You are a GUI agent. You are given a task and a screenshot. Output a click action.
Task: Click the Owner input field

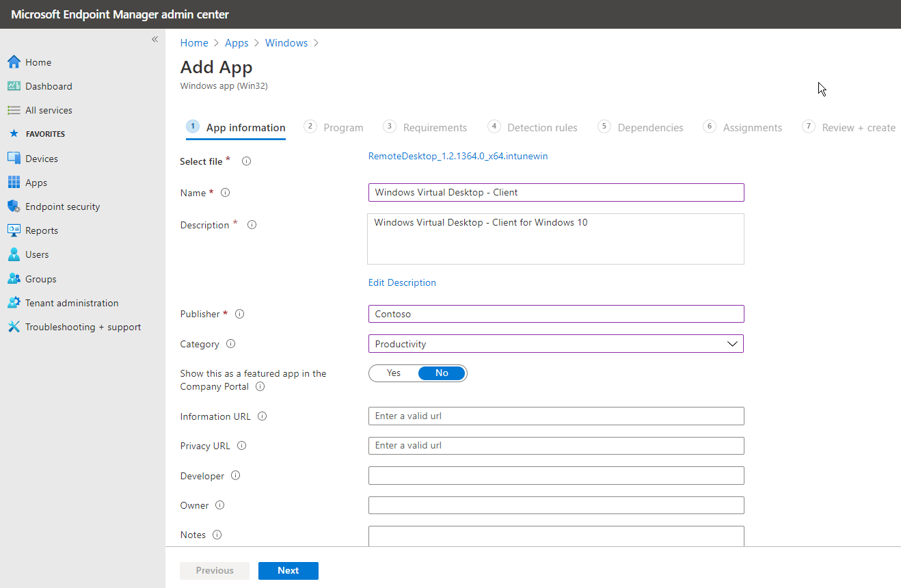[x=556, y=505]
